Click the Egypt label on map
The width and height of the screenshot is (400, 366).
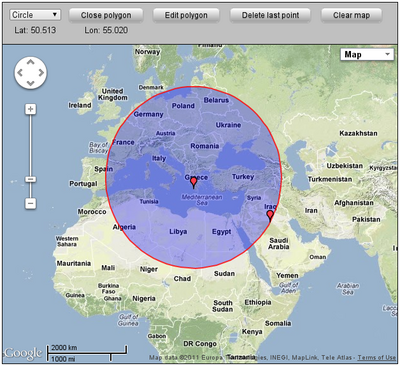[x=222, y=232]
